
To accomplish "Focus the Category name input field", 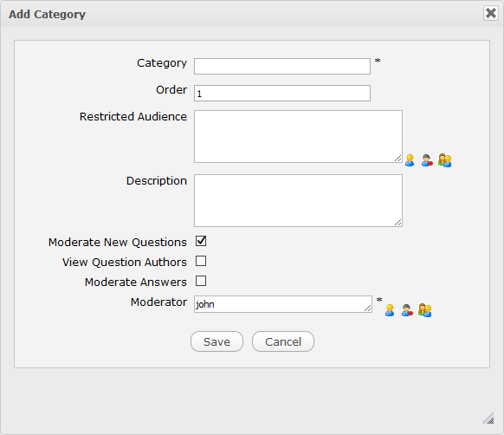I will click(282, 66).
